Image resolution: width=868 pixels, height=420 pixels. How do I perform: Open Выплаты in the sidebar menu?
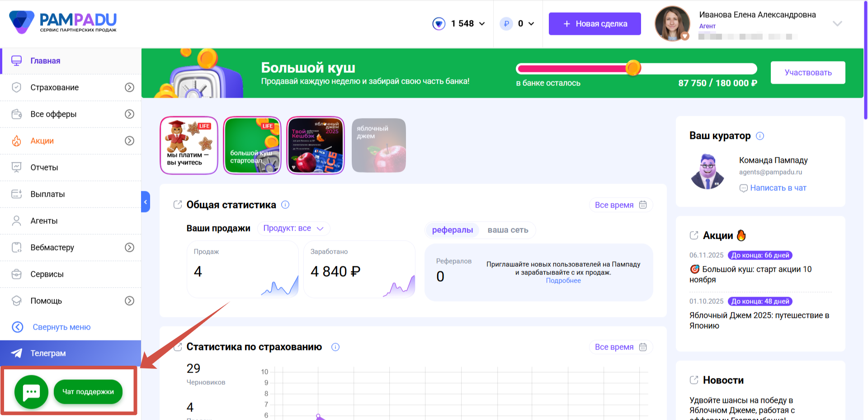[47, 194]
